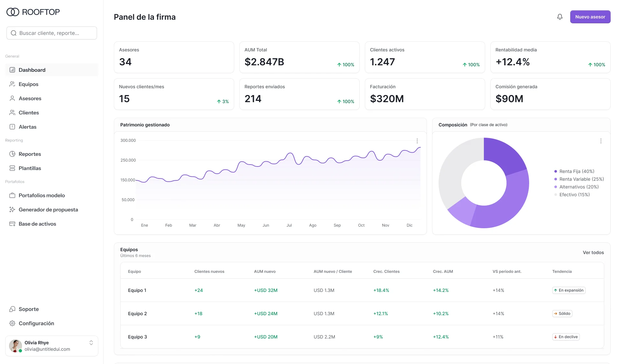Click the Generador de propuesta sparkle icon
This screenshot has height=364, width=621.
click(12, 209)
